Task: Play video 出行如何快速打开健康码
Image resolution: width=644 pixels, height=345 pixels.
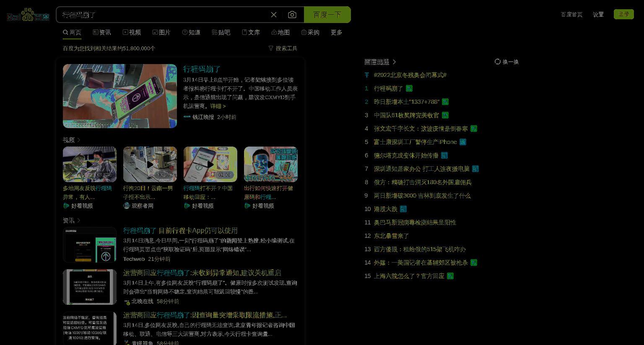Action: [x=271, y=164]
